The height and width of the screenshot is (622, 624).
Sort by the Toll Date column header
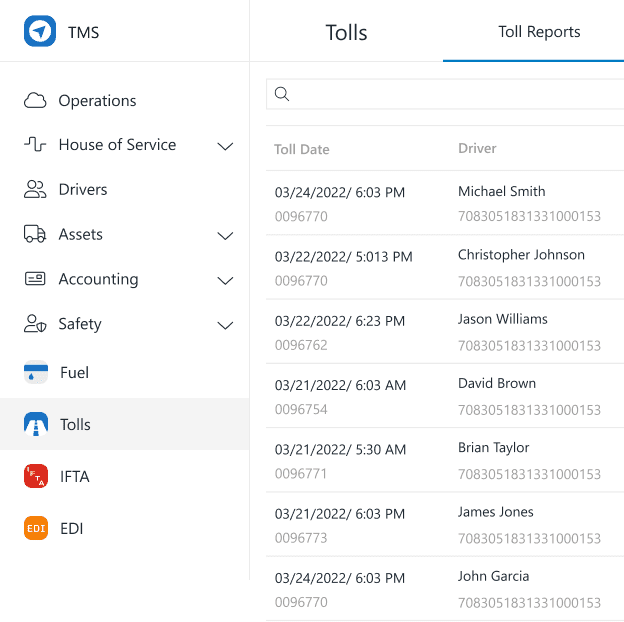coord(302,149)
